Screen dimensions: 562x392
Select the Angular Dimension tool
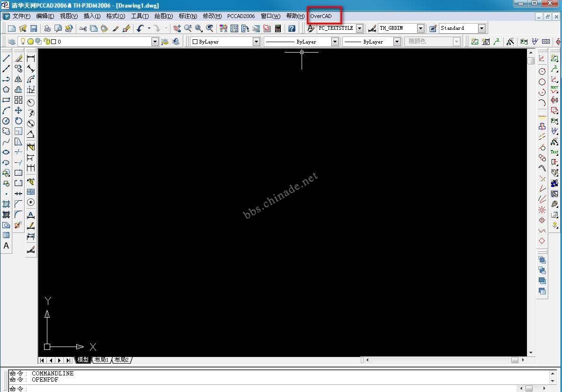point(31,134)
